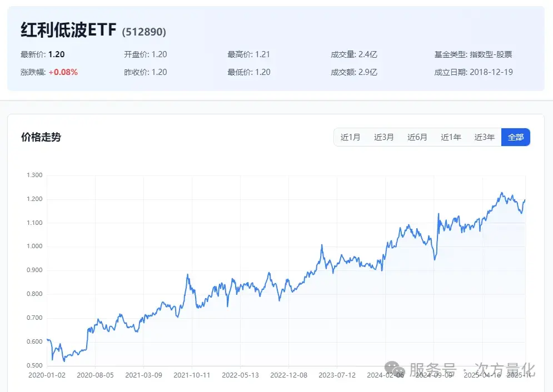This screenshot has height=392, width=553.
Task: Click the 2023-07-12 x-axis date label
Action: (337, 375)
